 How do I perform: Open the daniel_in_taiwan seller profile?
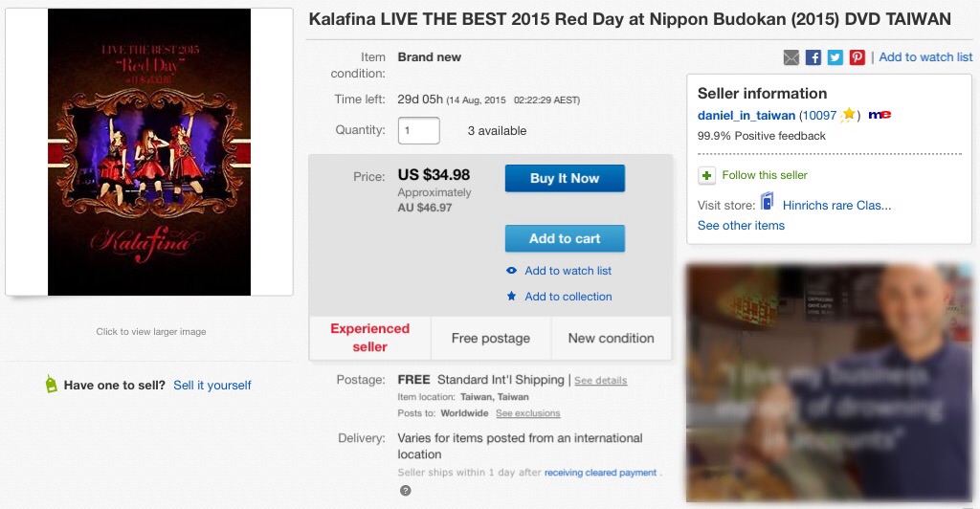[746, 115]
